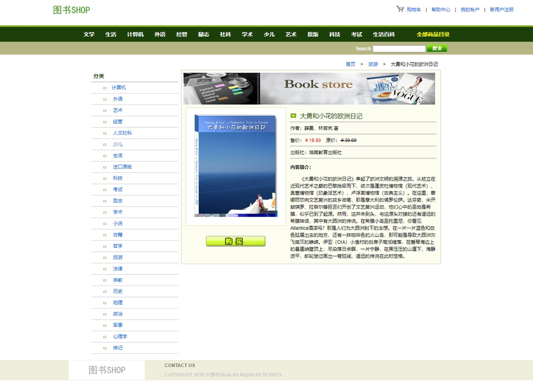Select 文学 in the navigation bar
The width and height of the screenshot is (533, 392).
tap(89, 35)
